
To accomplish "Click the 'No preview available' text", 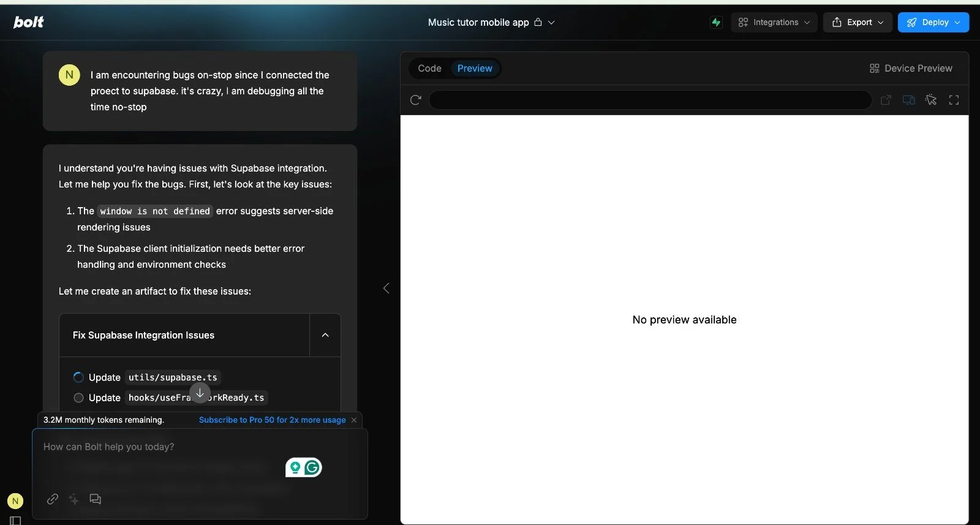I will (x=684, y=320).
